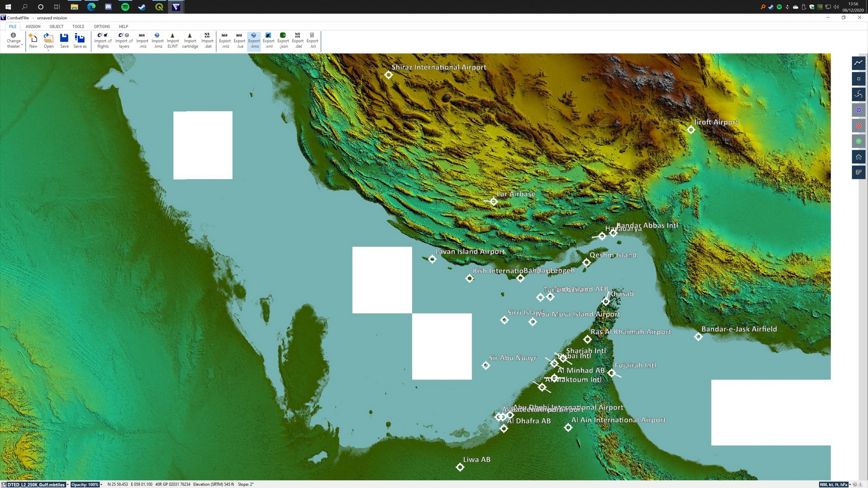Viewport: 868px width, 488px height.
Task: Click the New mission button
Action: (x=33, y=40)
